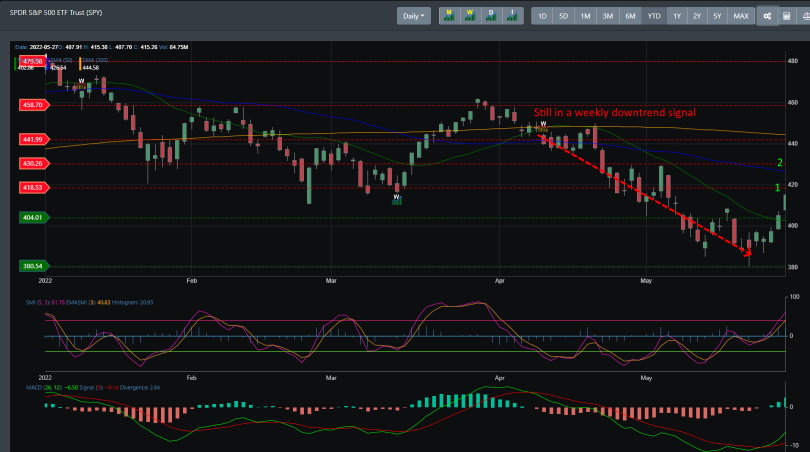Switch to the 6M range
This screenshot has width=810, height=452.
[630, 16]
